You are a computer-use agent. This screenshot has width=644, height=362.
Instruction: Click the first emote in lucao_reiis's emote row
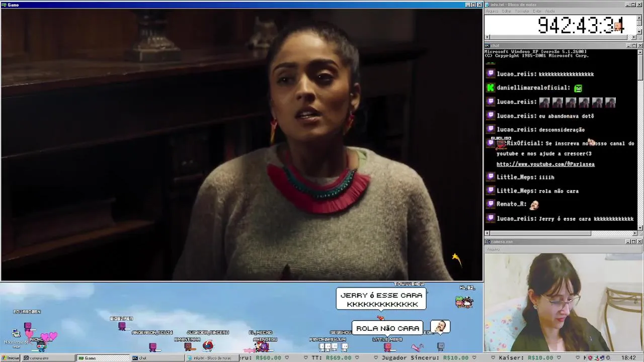[x=544, y=102]
